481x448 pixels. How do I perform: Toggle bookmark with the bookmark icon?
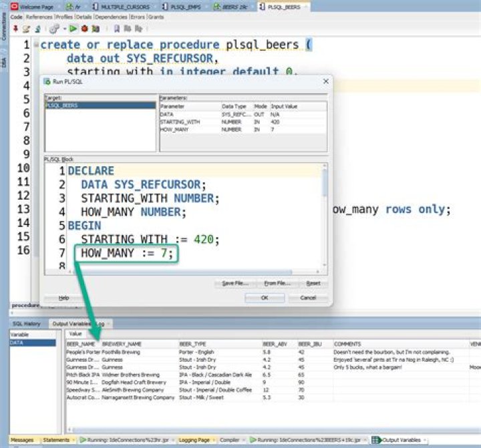(116, 29)
